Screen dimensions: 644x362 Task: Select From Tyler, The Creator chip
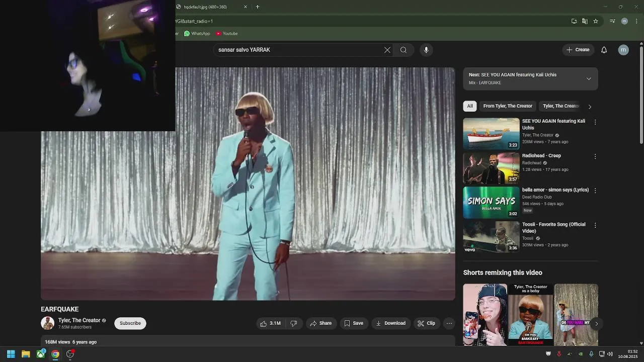point(508,106)
